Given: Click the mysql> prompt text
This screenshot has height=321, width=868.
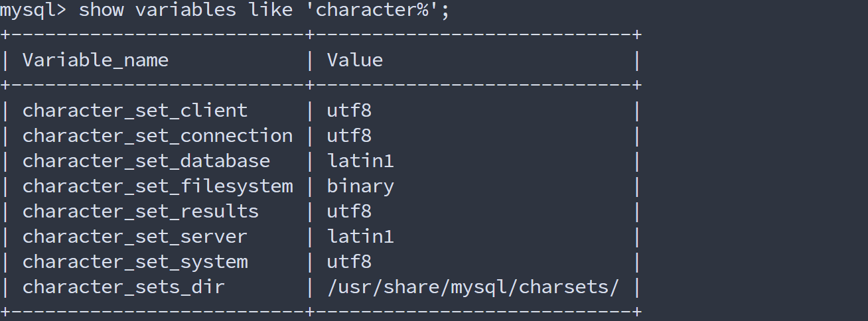Looking at the screenshot, I should click(33, 11).
